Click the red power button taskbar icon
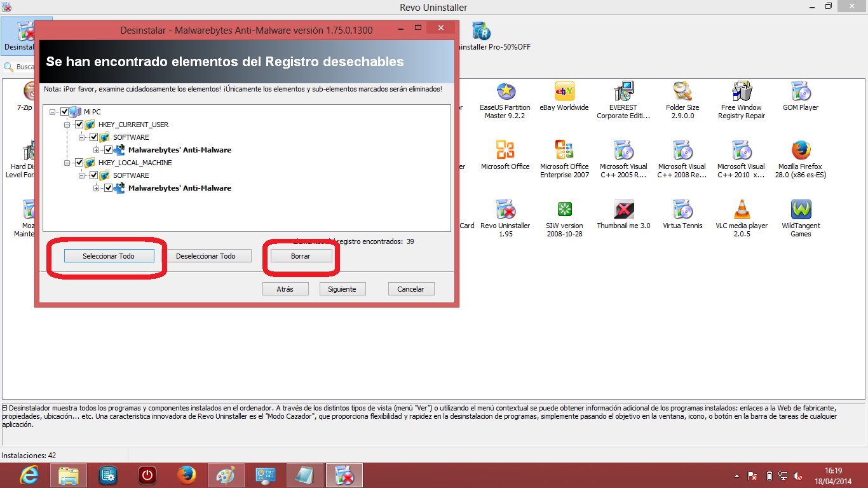Image resolution: width=868 pixels, height=488 pixels. (x=147, y=475)
